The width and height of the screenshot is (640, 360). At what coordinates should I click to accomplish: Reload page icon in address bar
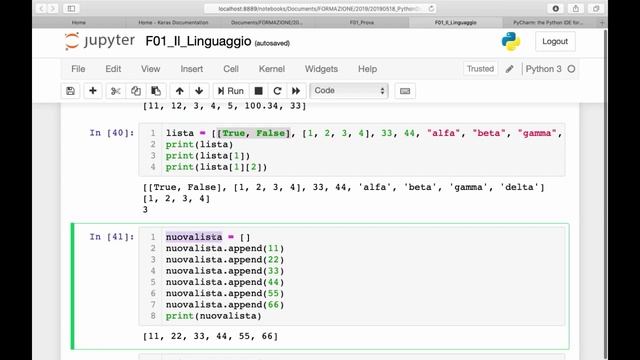431,8
